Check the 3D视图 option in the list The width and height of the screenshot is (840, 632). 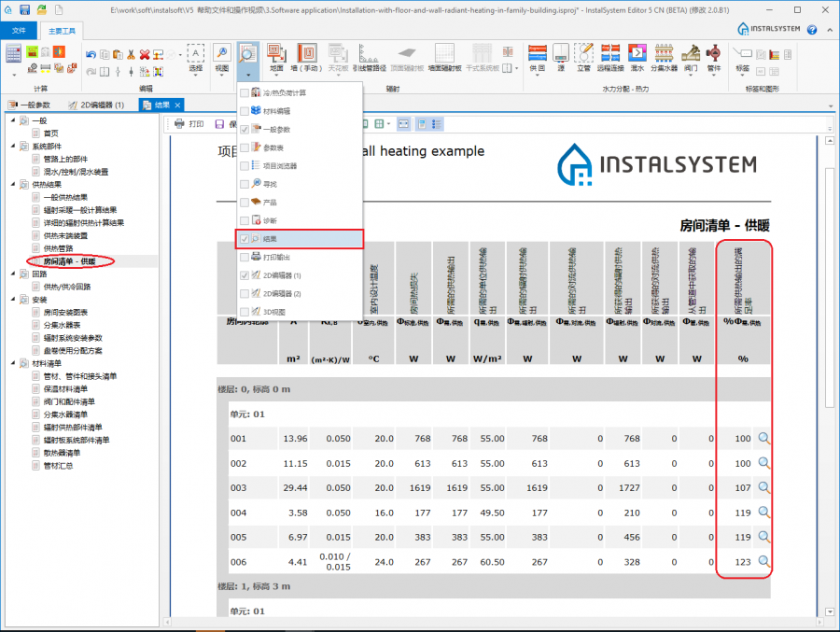[245, 311]
